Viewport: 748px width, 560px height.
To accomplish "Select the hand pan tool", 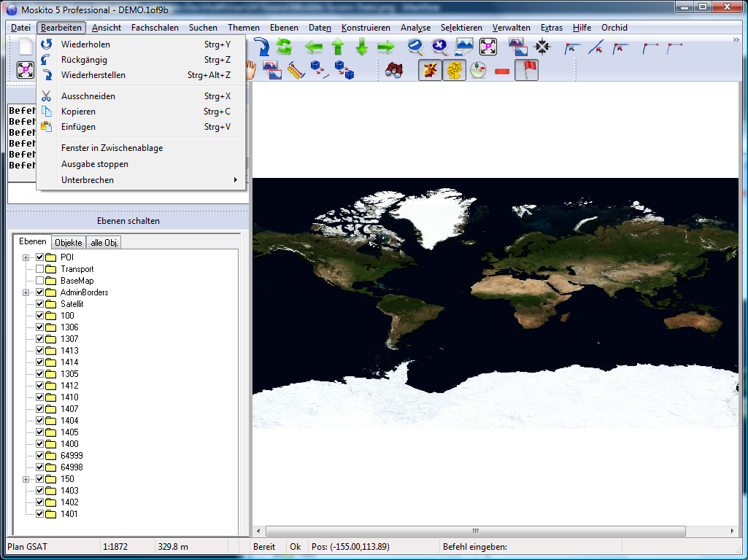I will (250, 71).
